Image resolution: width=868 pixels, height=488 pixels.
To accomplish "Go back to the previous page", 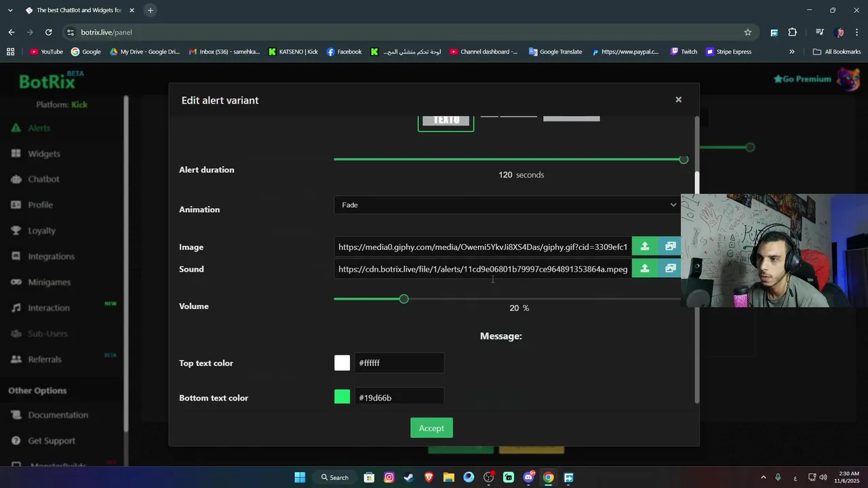I will pos(12,32).
